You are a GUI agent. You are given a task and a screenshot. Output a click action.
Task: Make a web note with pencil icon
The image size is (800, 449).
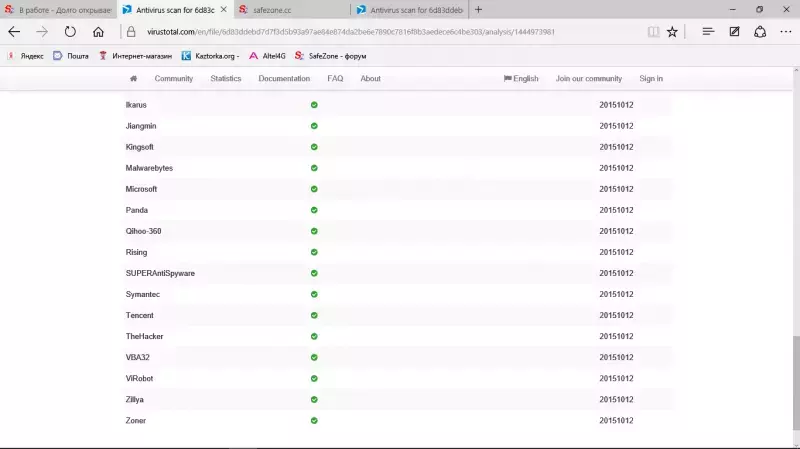(x=734, y=32)
